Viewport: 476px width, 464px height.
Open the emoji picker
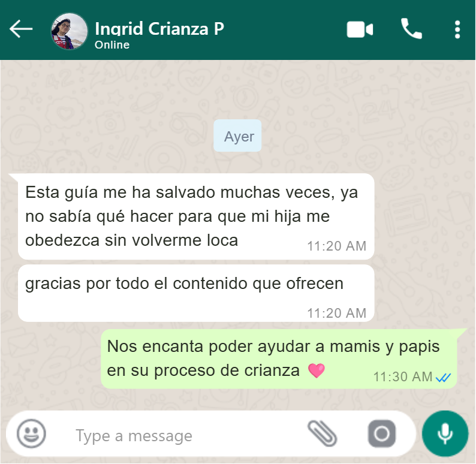coord(31,433)
